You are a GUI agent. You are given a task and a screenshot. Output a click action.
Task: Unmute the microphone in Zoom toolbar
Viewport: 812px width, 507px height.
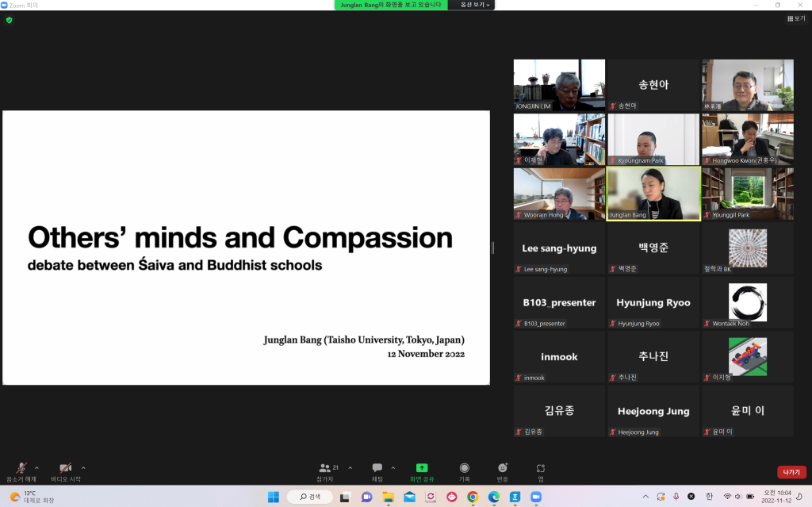[x=21, y=469]
